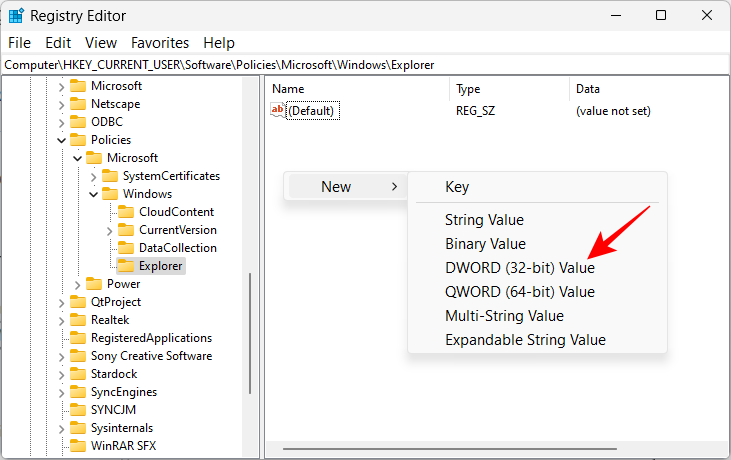
Task: Expand the Power key
Action: pyautogui.click(x=77, y=284)
